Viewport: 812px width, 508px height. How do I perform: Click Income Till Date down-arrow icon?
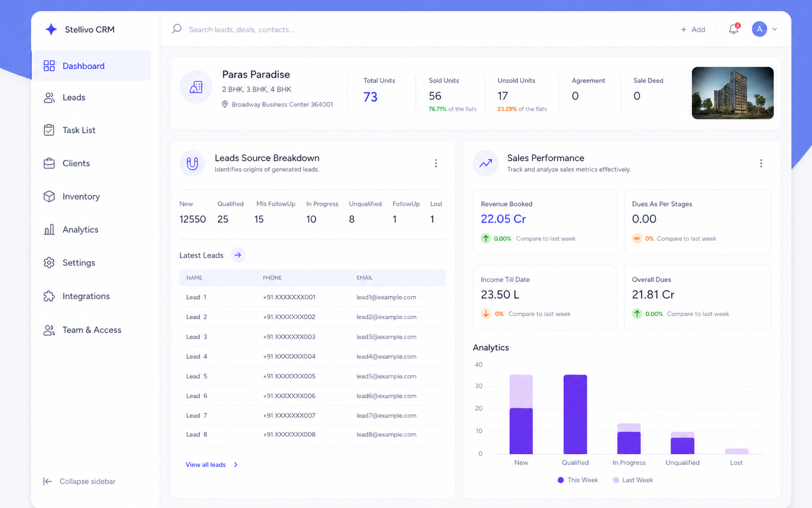(486, 313)
